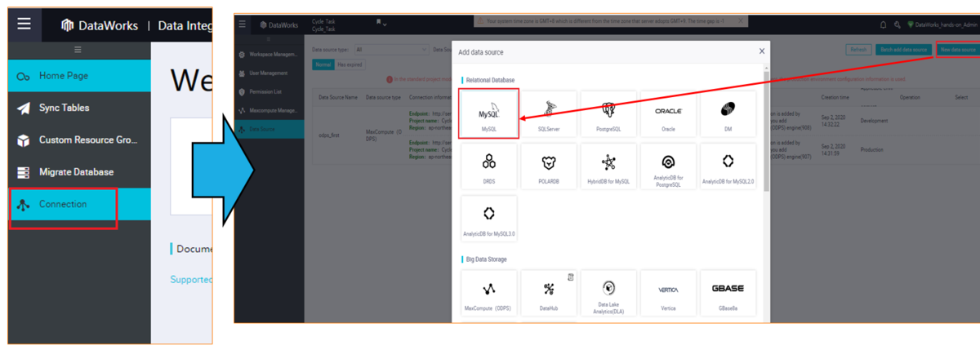980x350 pixels.
Task: Select the PostgreSQL data source tile
Action: [608, 113]
